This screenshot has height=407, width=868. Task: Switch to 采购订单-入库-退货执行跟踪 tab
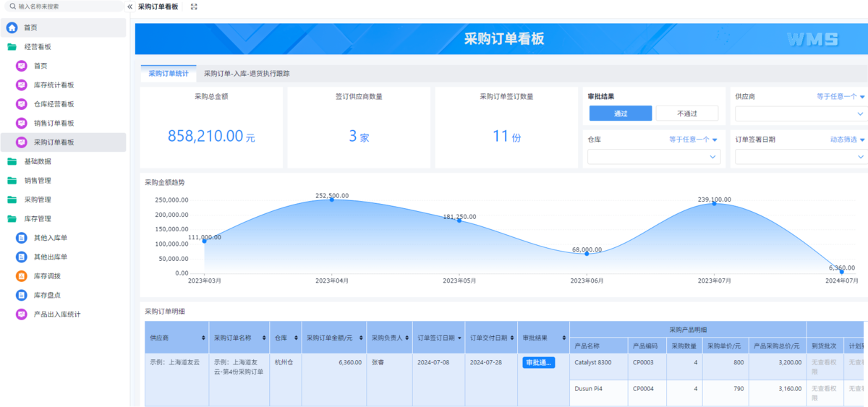247,74
